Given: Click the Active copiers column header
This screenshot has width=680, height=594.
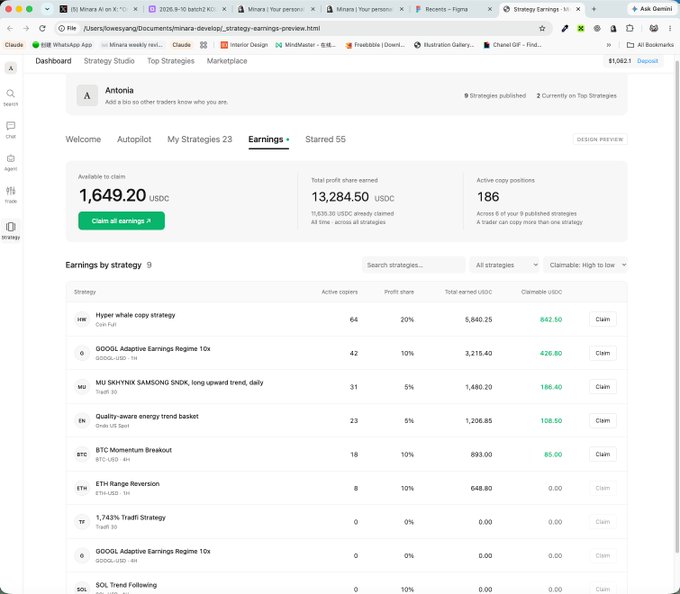Looking at the screenshot, I should point(340,292).
